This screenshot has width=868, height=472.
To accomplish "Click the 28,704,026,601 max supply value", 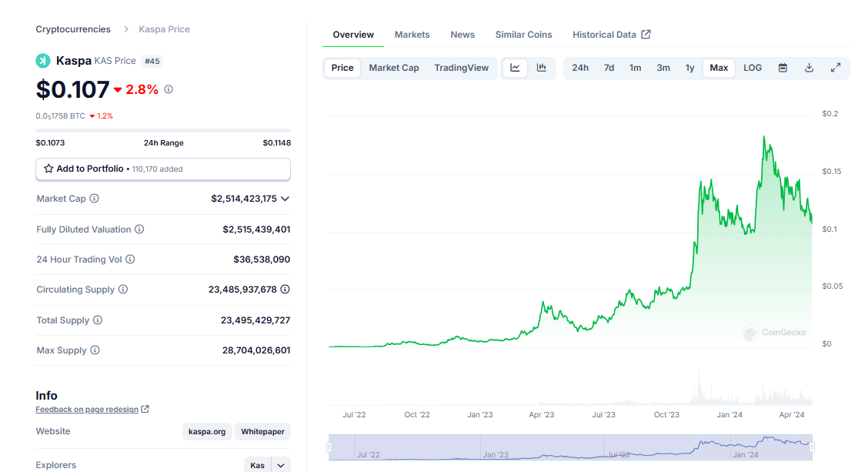I will (x=256, y=350).
